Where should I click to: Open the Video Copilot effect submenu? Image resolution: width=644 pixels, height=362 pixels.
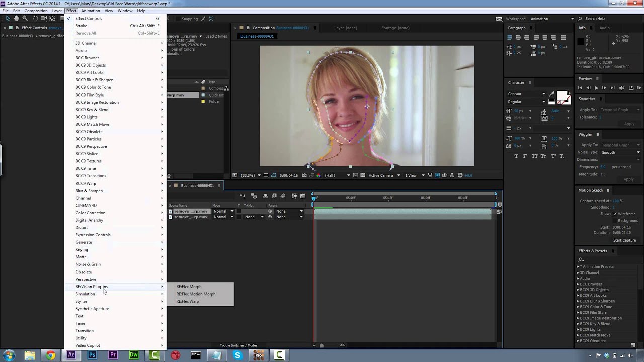116,345
